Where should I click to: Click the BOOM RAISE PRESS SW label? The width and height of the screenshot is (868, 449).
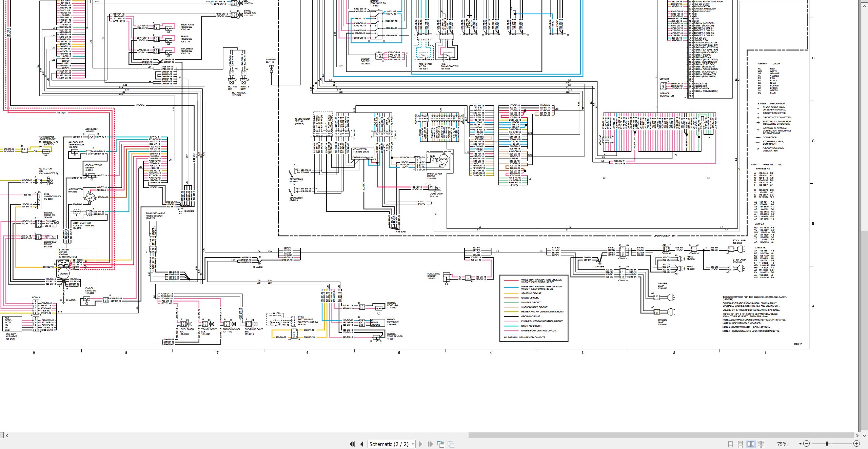(187, 26)
